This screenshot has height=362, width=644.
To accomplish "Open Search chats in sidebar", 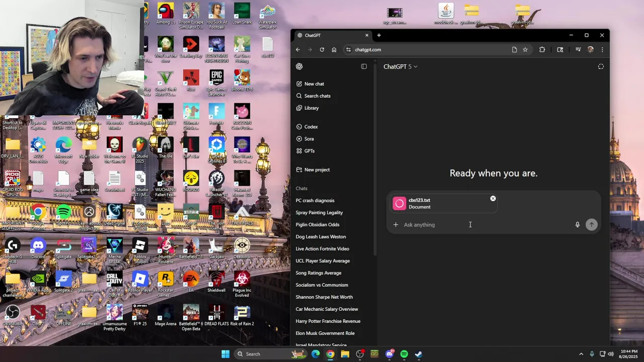I will point(313,96).
